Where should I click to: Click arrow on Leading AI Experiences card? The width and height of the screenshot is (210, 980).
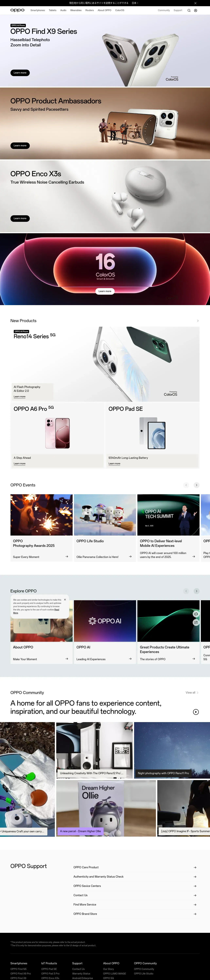click(130, 659)
